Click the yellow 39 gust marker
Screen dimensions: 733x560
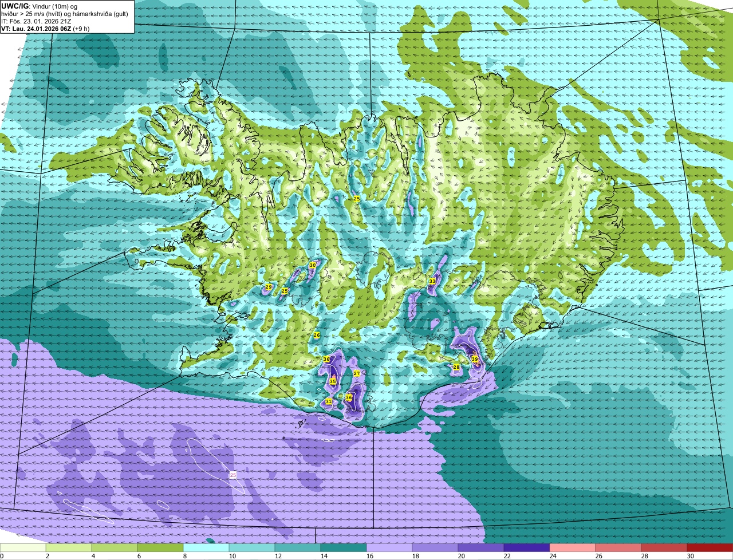475,359
